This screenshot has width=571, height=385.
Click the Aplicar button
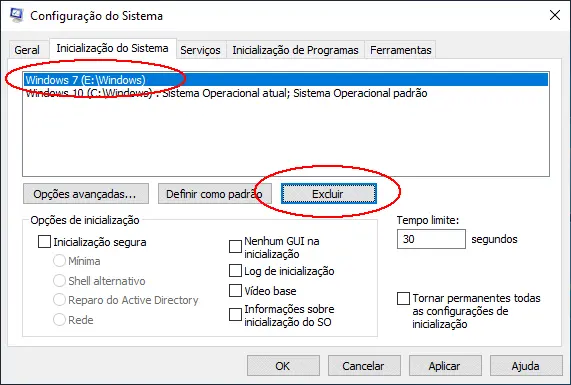(445, 366)
